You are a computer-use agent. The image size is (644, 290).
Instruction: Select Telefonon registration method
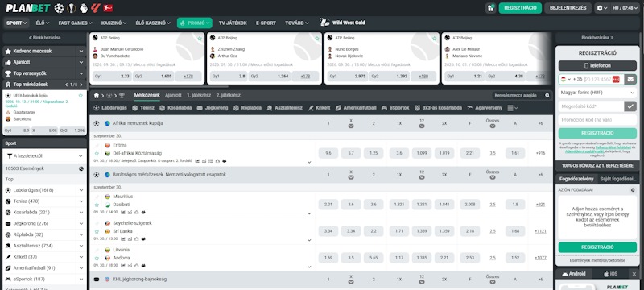(x=597, y=66)
